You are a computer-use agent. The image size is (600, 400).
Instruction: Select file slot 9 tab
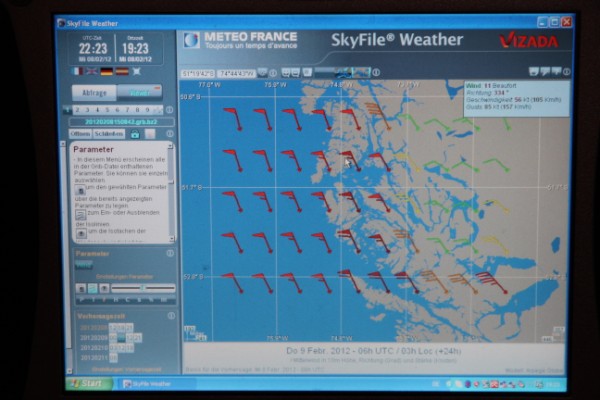point(147,110)
